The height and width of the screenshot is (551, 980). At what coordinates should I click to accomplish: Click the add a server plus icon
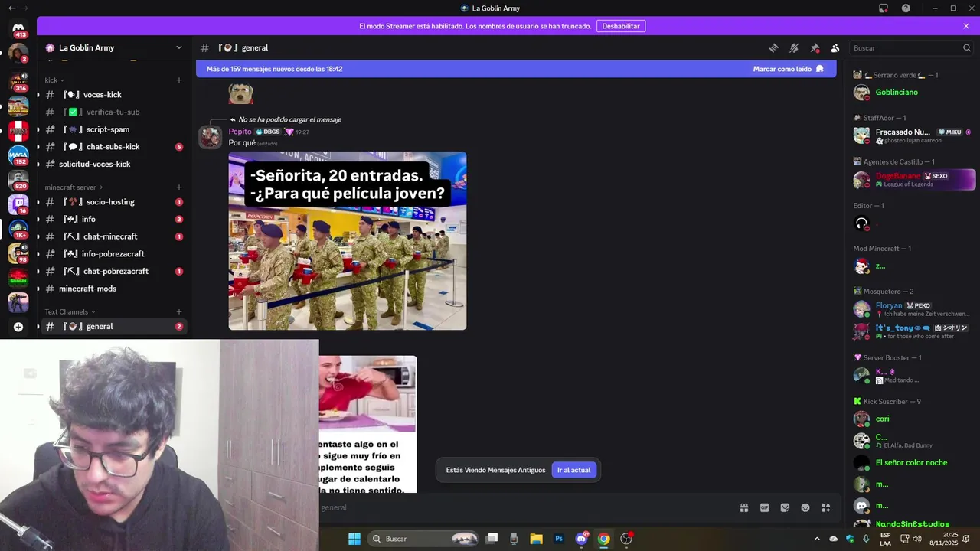pos(18,327)
